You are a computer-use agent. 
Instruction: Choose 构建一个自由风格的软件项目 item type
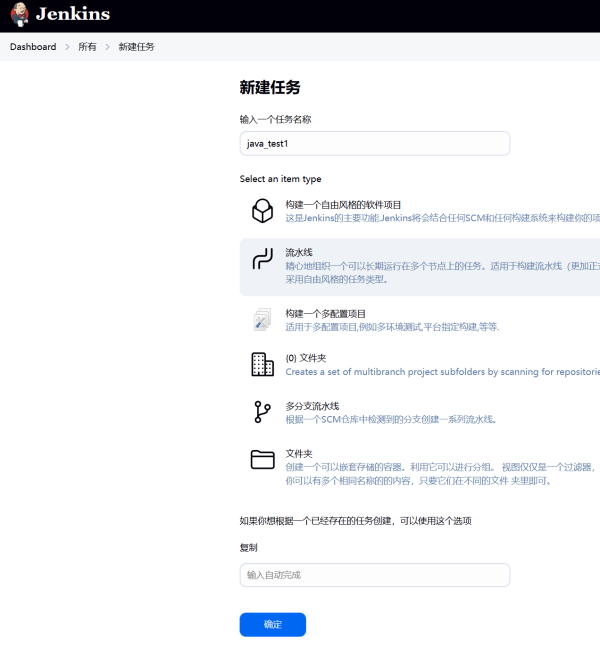(343, 204)
